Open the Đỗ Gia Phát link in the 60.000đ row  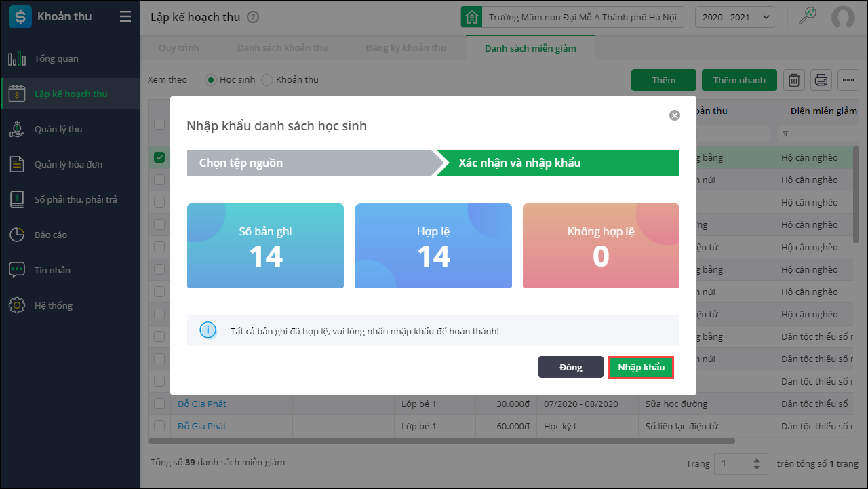pos(202,426)
